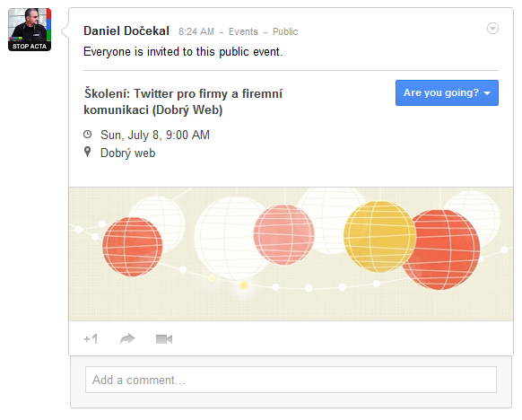Open Daniel Dočekal's name link
Screen dimensions: 522x420
126,31
